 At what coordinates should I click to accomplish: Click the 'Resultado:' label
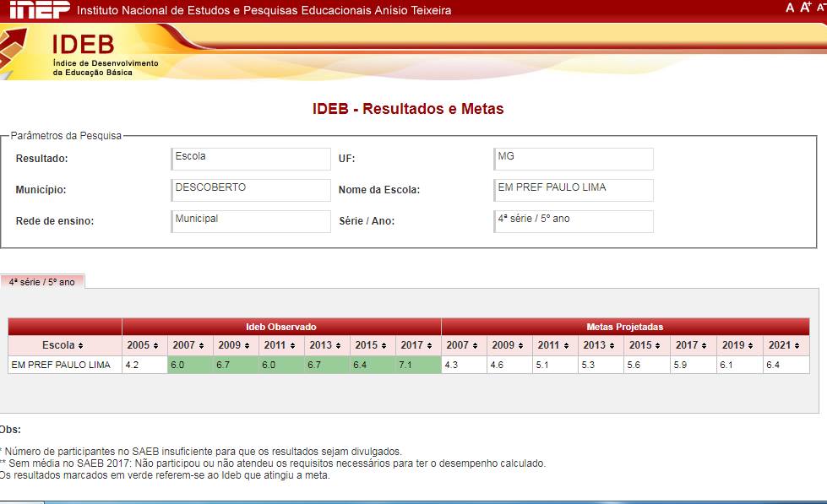click(41, 159)
